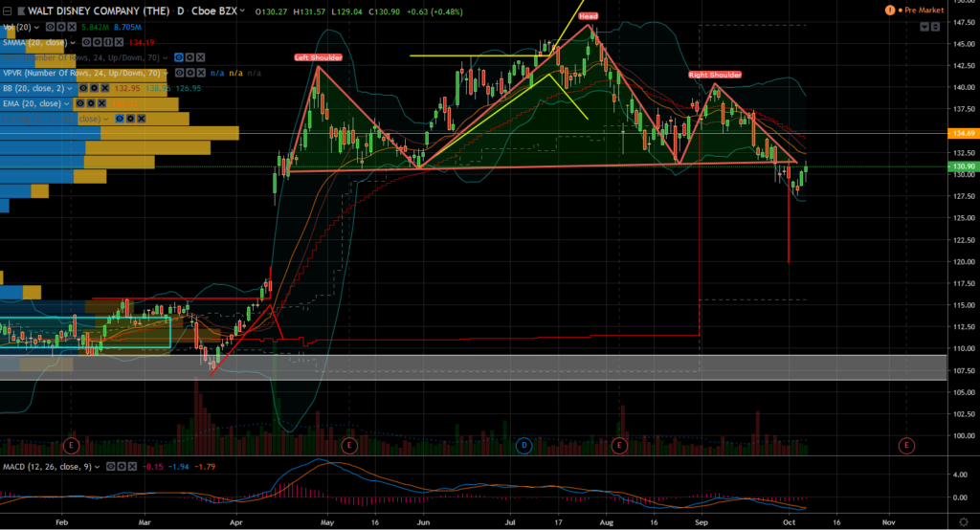Click the Oct label on time axis
The width and height of the screenshot is (980, 530).
[790, 522]
